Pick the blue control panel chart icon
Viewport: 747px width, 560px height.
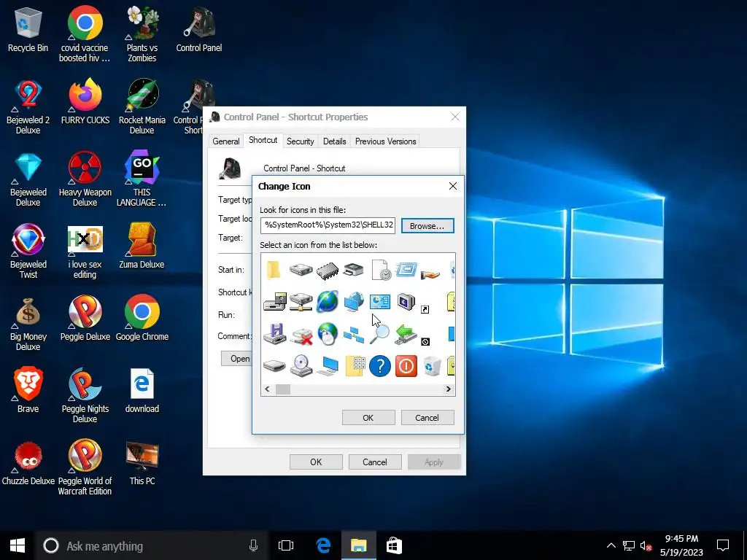[379, 301]
